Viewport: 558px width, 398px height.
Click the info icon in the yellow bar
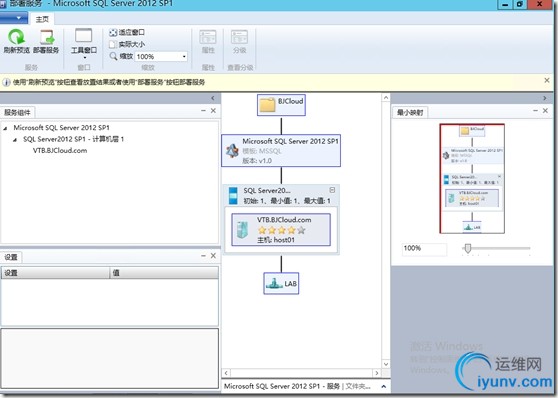pos(6,82)
